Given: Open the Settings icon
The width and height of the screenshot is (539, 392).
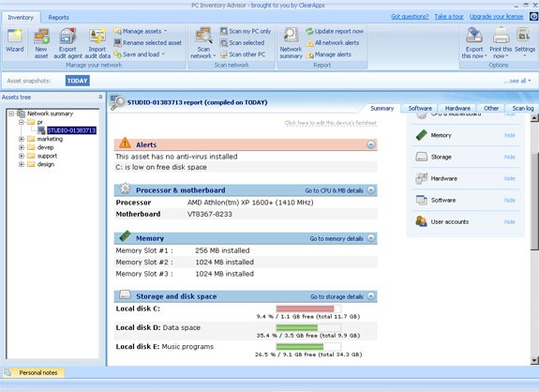Looking at the screenshot, I should click(524, 35).
